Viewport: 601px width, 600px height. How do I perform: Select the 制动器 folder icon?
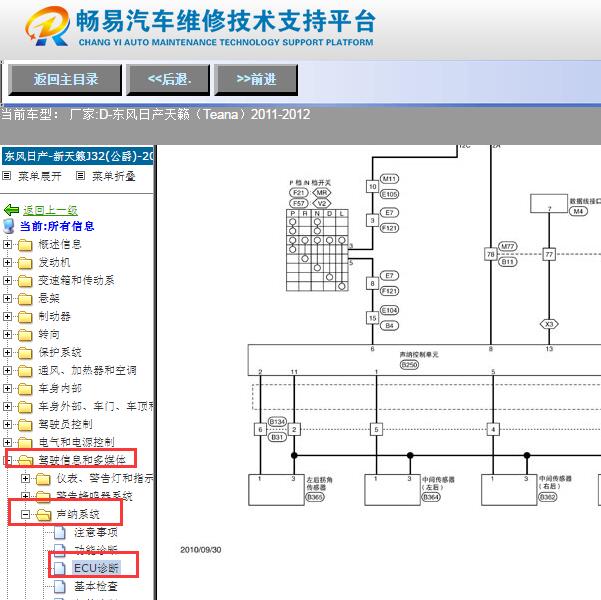pos(25,317)
